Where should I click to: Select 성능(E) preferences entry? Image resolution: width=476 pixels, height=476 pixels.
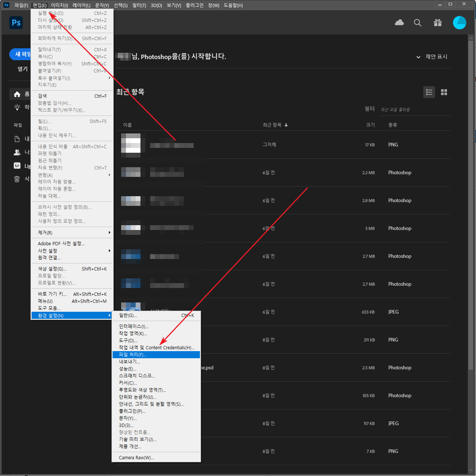pos(156,369)
